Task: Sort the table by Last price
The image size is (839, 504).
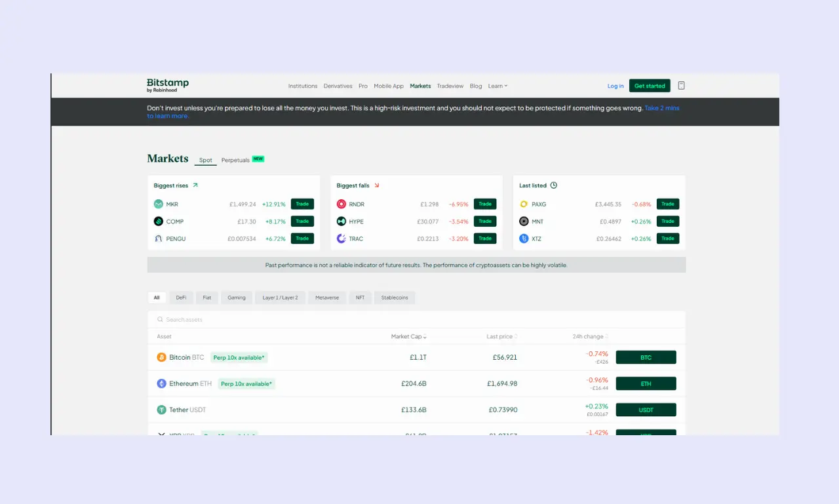Action: coord(502,337)
